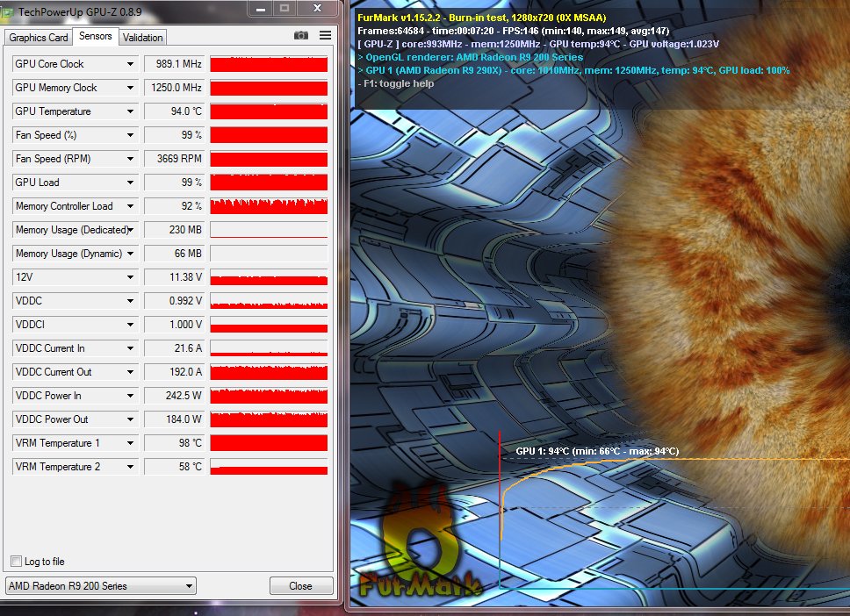Switch to the Graphics Card tab
This screenshot has width=850, height=616.
coord(39,38)
